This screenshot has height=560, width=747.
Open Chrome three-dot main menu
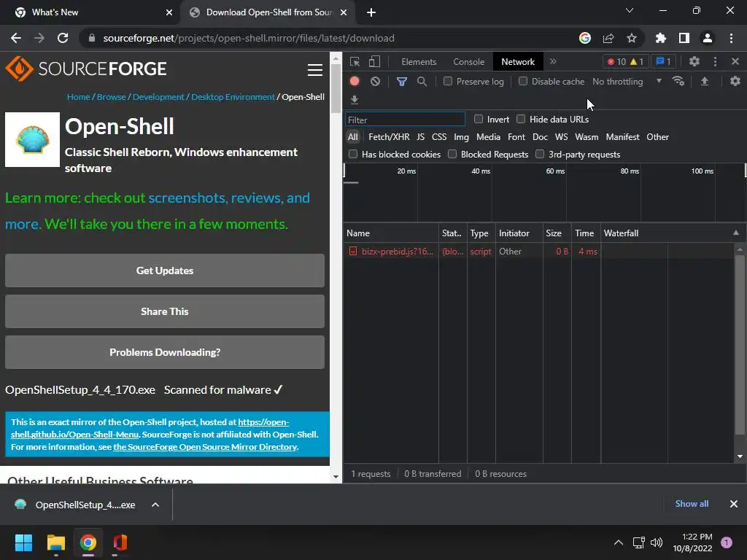coord(731,38)
